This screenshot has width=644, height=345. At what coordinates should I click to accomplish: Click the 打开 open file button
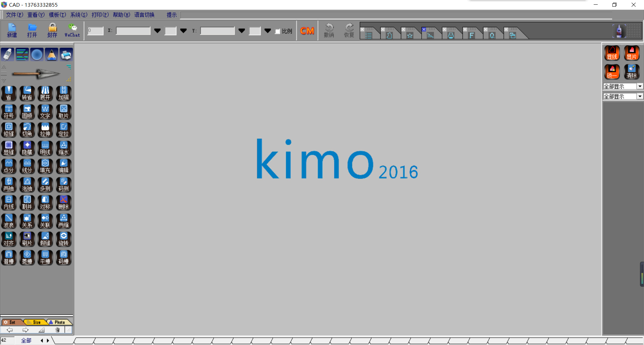click(32, 30)
